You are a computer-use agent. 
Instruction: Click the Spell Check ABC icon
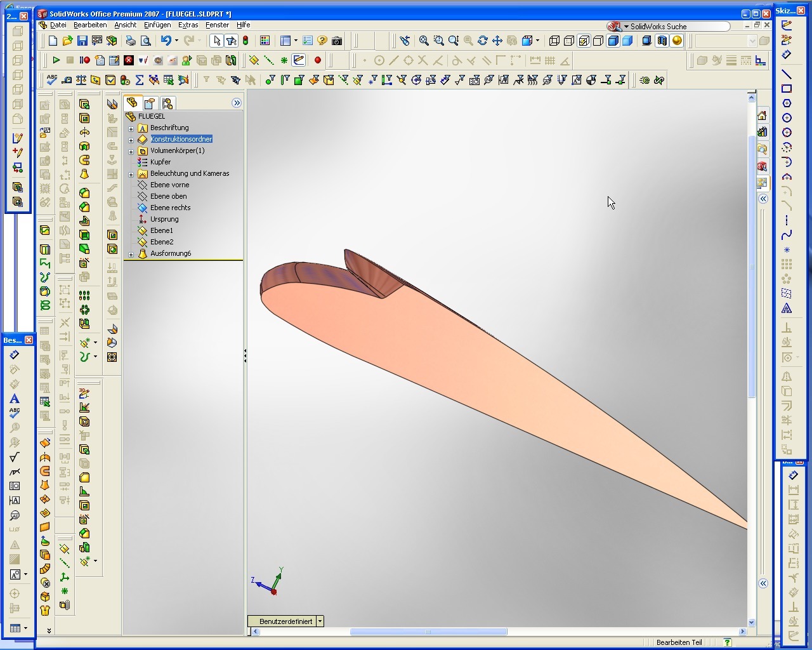click(x=51, y=80)
